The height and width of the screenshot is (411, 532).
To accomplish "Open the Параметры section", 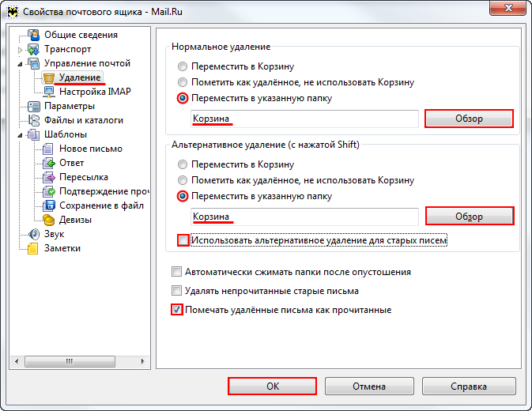I will [70, 106].
